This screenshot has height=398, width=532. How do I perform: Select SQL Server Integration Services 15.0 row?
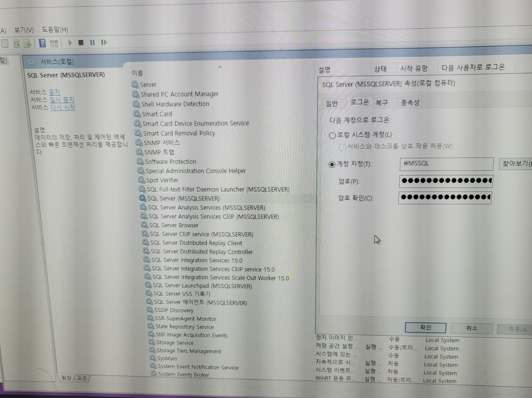pyautogui.click(x=197, y=260)
